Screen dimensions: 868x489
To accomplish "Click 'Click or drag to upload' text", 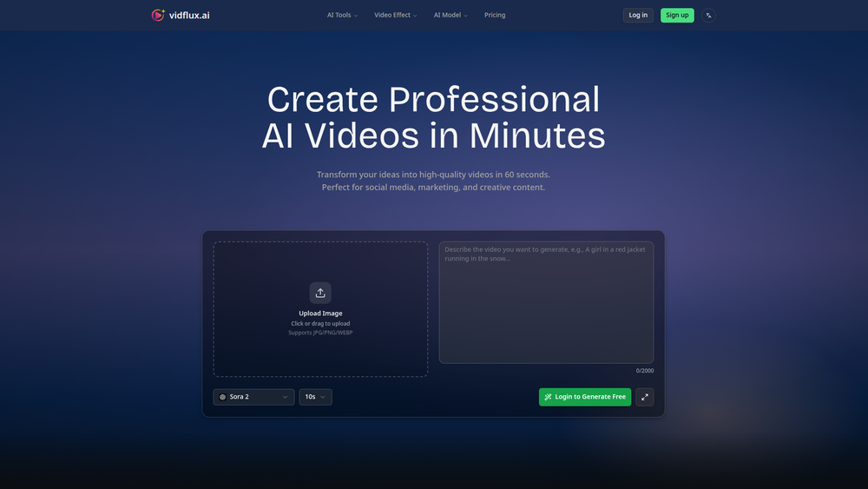I will pyautogui.click(x=320, y=323).
